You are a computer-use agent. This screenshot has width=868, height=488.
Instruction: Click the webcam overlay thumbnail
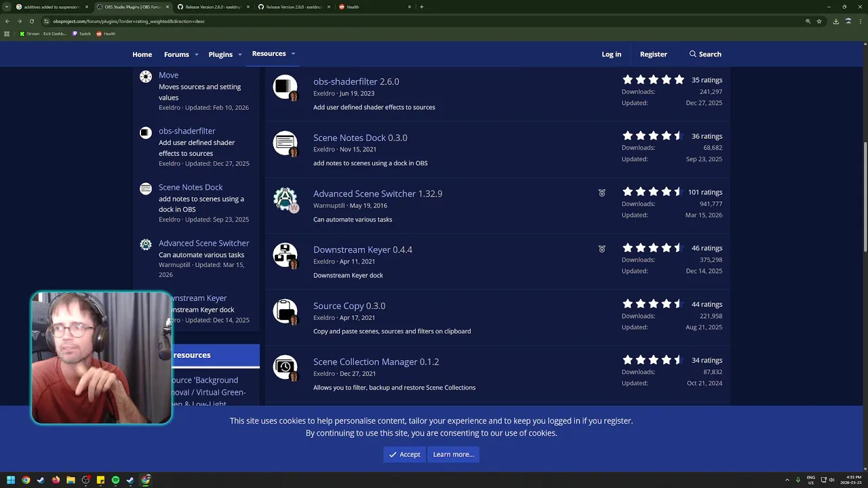(x=101, y=358)
